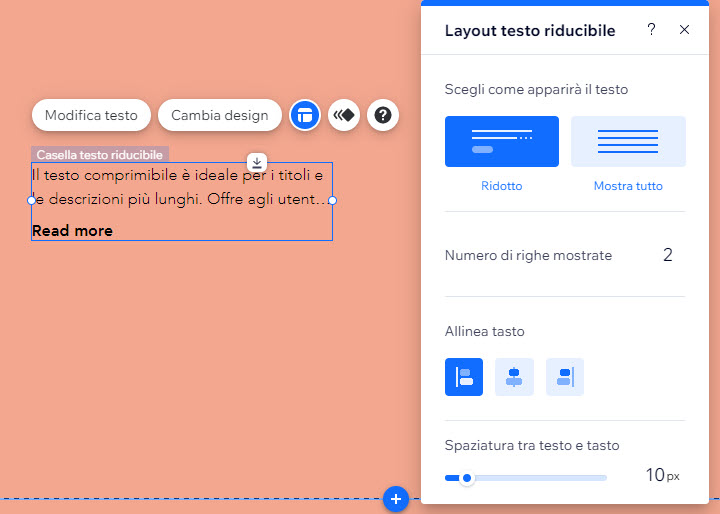This screenshot has width=720, height=514.
Task: Align the button to the right
Action: 565,377
